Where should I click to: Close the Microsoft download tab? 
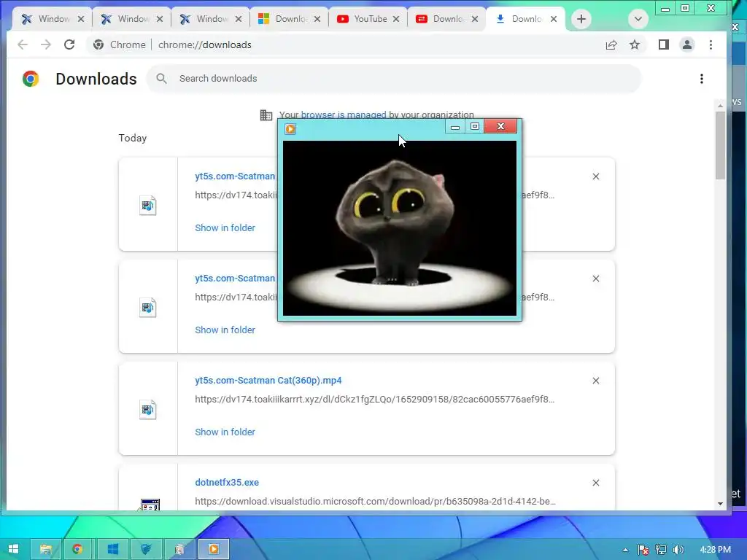coord(317,19)
